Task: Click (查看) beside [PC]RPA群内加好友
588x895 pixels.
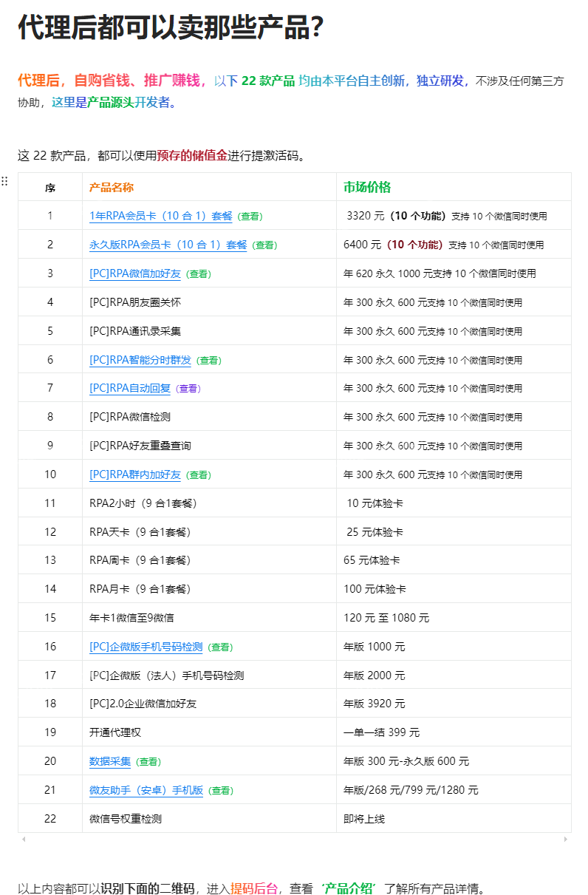Action: coord(198,475)
